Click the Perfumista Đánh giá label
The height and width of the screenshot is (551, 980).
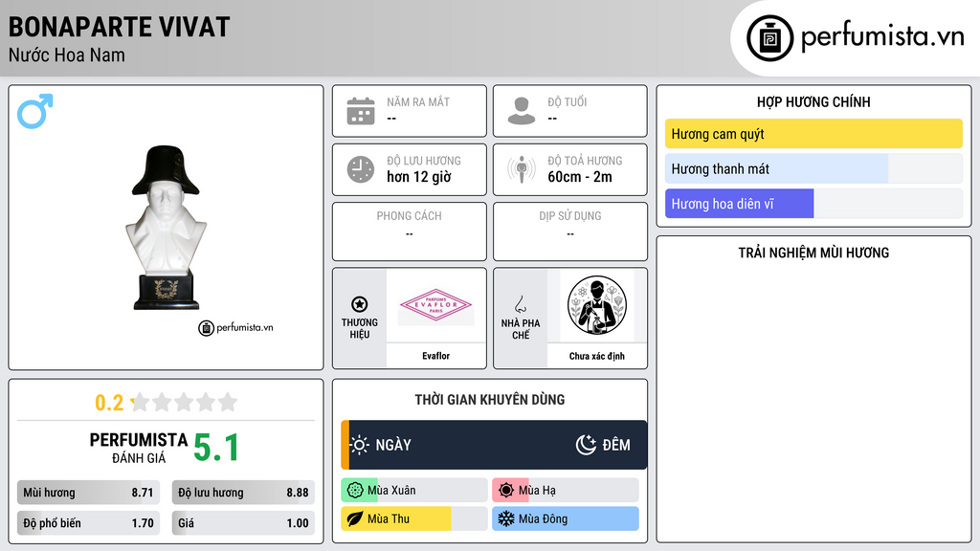[x=139, y=448]
